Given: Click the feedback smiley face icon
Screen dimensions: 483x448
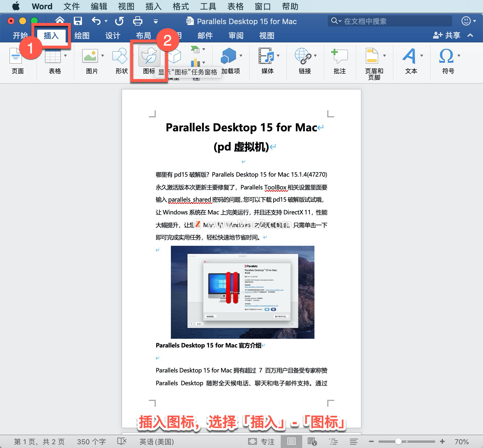Looking at the screenshot, I should [466, 21].
